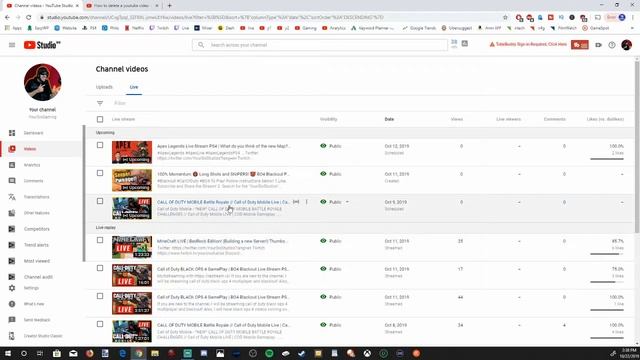The height and width of the screenshot is (360, 640).
Task: Switch to the Uploads tab
Action: (x=104, y=87)
